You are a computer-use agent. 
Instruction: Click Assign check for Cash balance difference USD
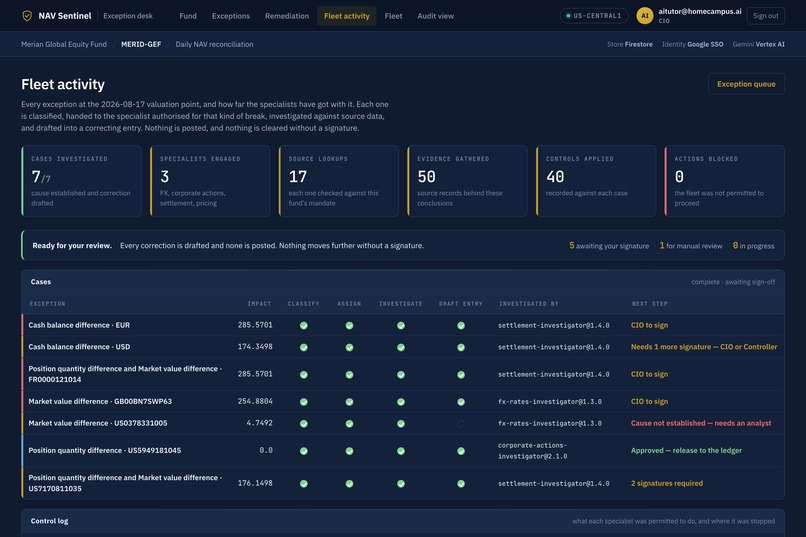(x=350, y=347)
